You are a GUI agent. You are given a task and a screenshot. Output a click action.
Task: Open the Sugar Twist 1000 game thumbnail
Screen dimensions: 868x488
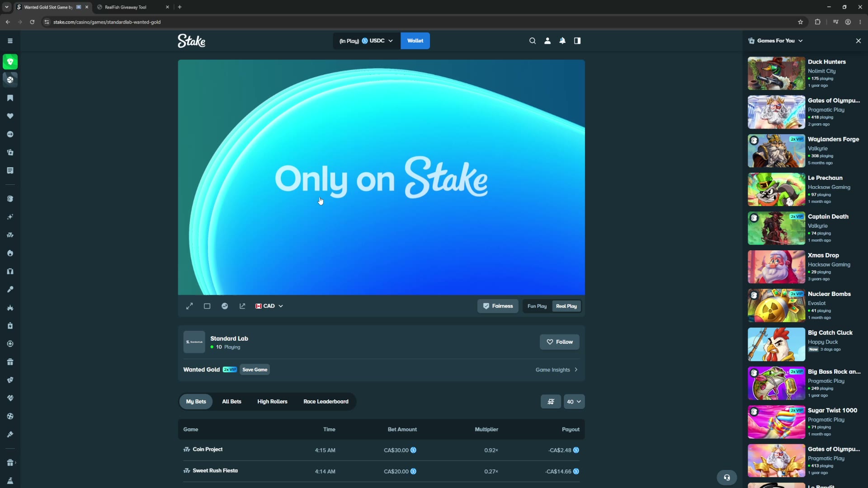click(776, 422)
